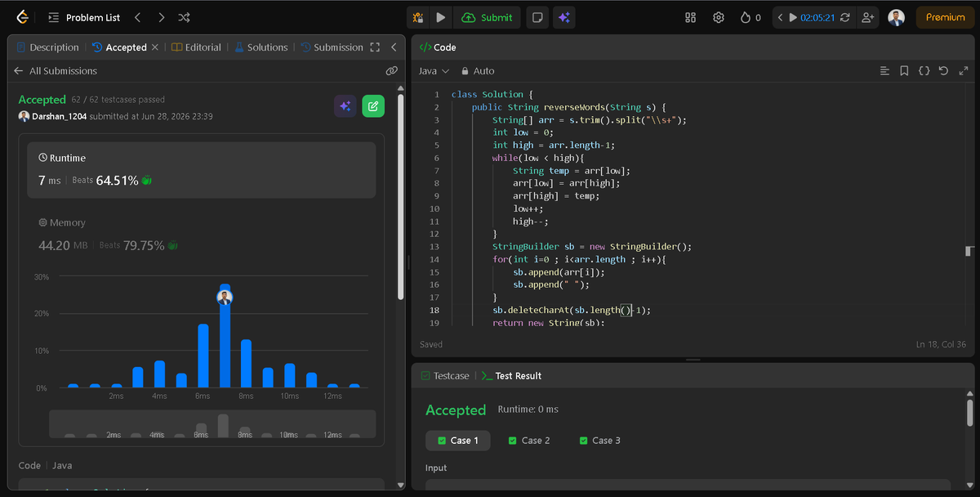Click the curly braces snippet icon
The image size is (980, 497).
pos(924,71)
